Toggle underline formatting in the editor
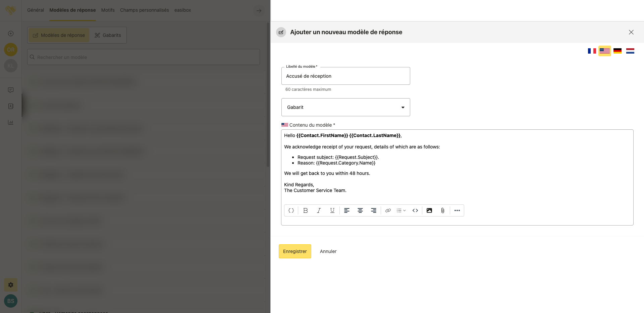Viewport: 644px width, 313px height. (332, 210)
